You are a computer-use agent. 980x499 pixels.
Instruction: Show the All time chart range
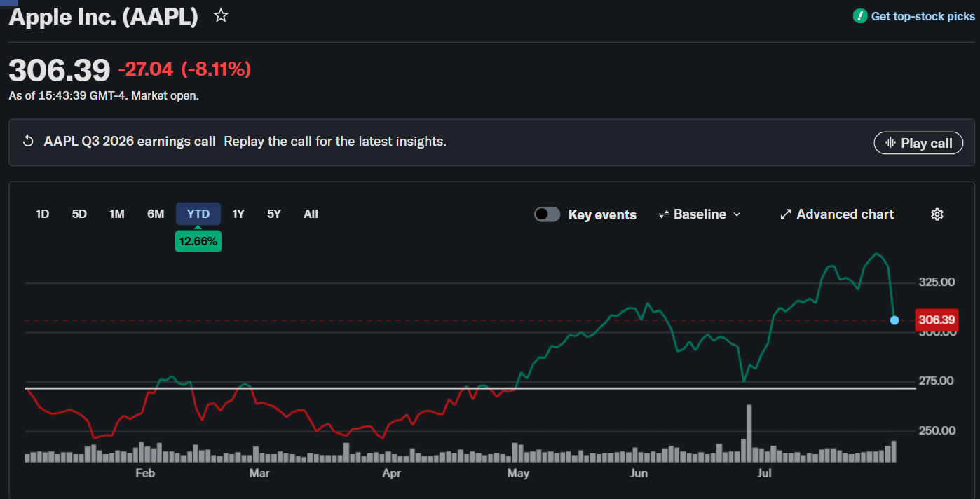point(311,214)
